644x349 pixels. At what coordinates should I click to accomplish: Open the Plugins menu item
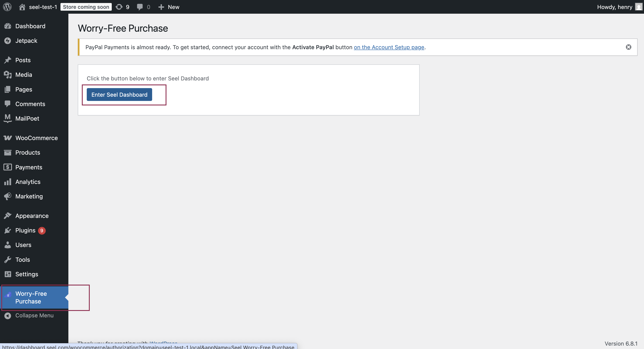click(x=25, y=230)
